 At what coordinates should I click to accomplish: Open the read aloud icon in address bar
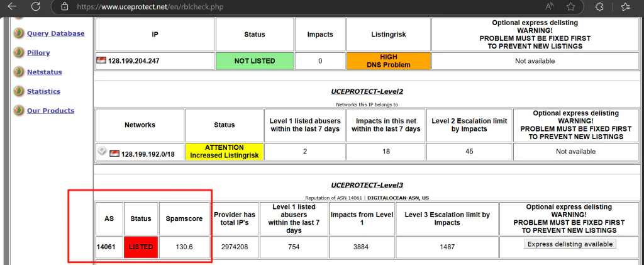pyautogui.click(x=549, y=6)
